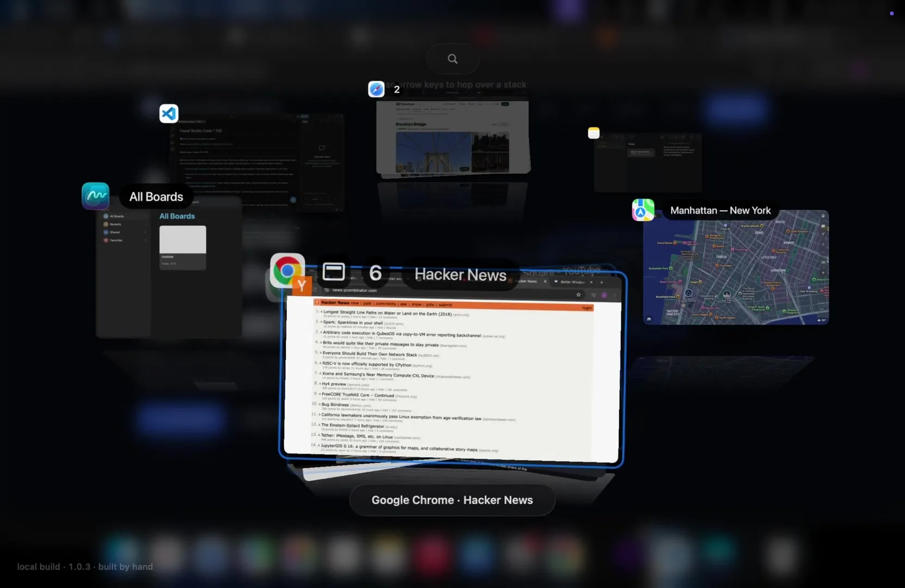Select the Safari compass icon

376,89
